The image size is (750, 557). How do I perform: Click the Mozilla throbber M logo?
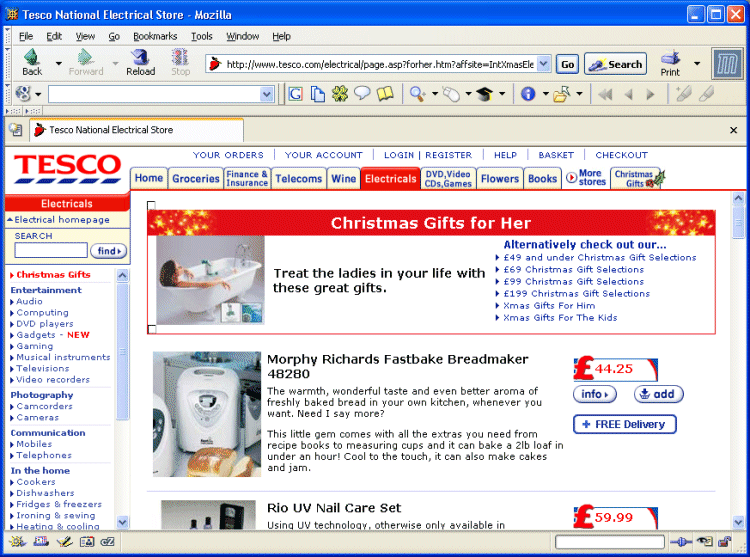coord(727,64)
